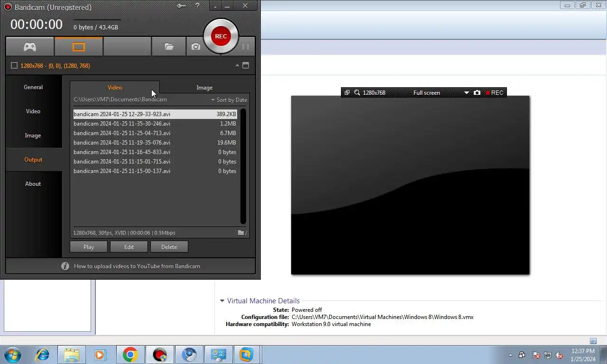Viewport: 607px width, 364px height.
Task: Select bandicam 2024-01-25 11-15-01-715.avi
Action: [x=155, y=162]
